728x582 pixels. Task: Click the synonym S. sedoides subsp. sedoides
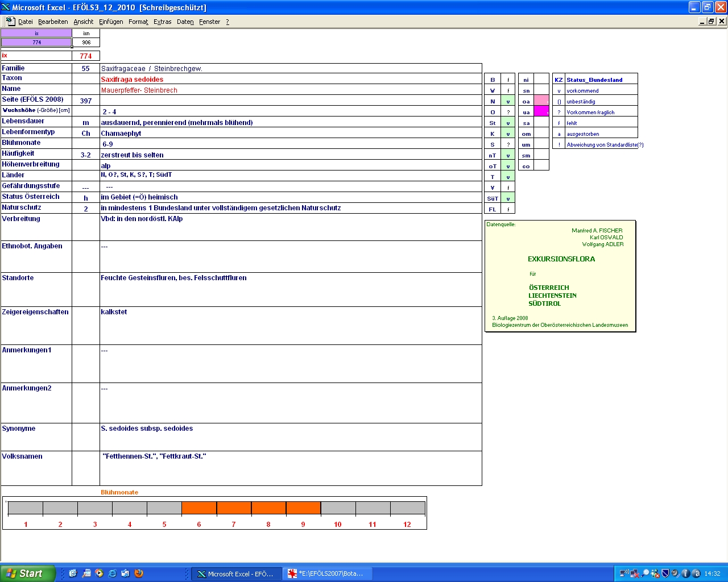[147, 428]
